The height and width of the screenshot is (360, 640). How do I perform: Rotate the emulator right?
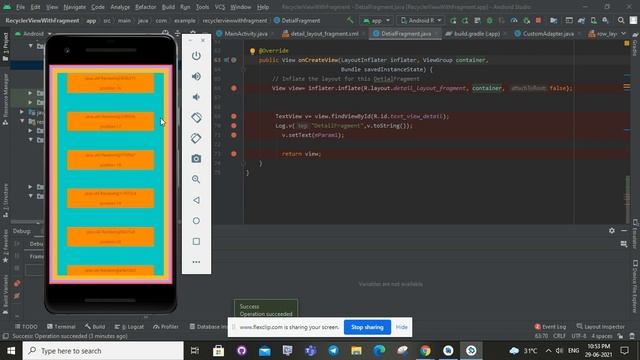click(196, 138)
